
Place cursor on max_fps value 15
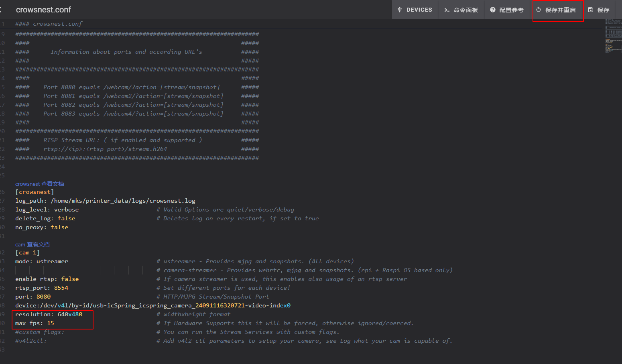pyautogui.click(x=51, y=323)
